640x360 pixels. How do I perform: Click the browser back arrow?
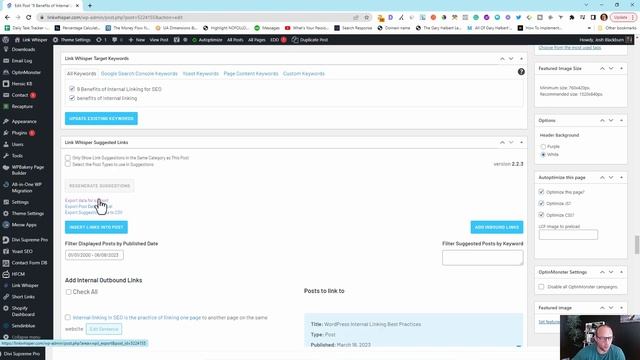click(x=7, y=18)
